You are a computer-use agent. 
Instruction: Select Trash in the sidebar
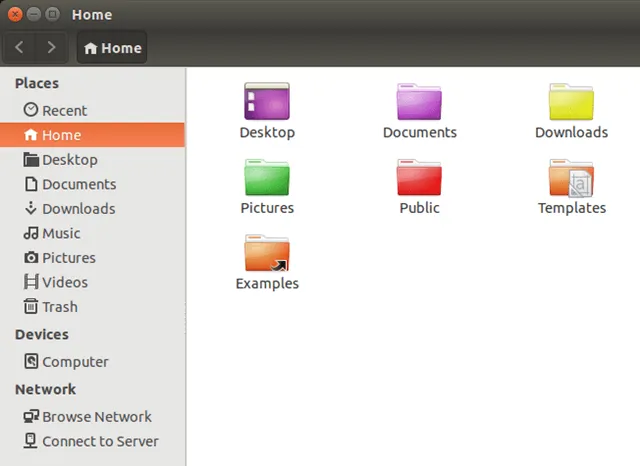(92, 306)
